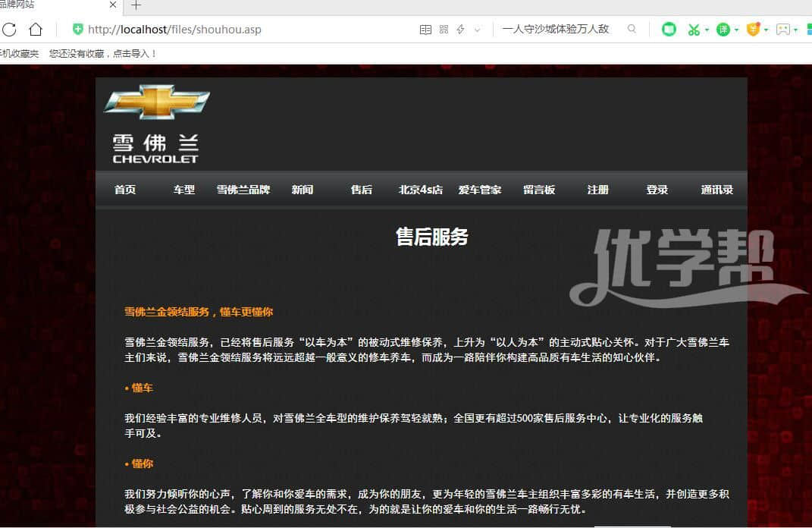This screenshot has height=528, width=812.
Task: Open dropdown next to scissors screenshot tool
Action: [x=707, y=30]
